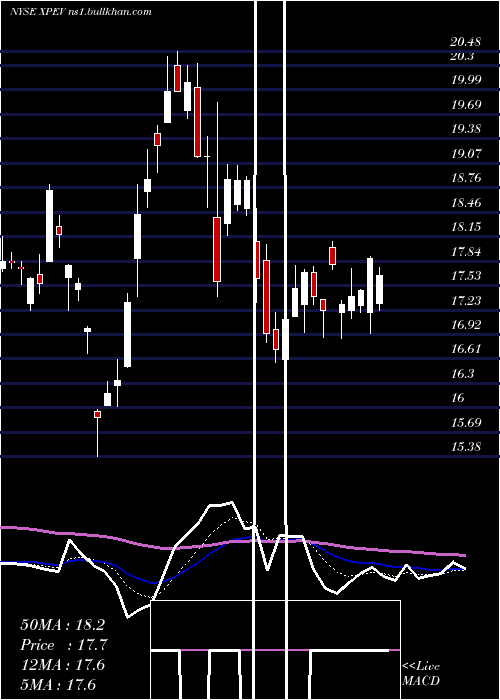Viewport: 500px width, 700px height.
Task: Click the 18.46 price axis label
Action: click(466, 203)
